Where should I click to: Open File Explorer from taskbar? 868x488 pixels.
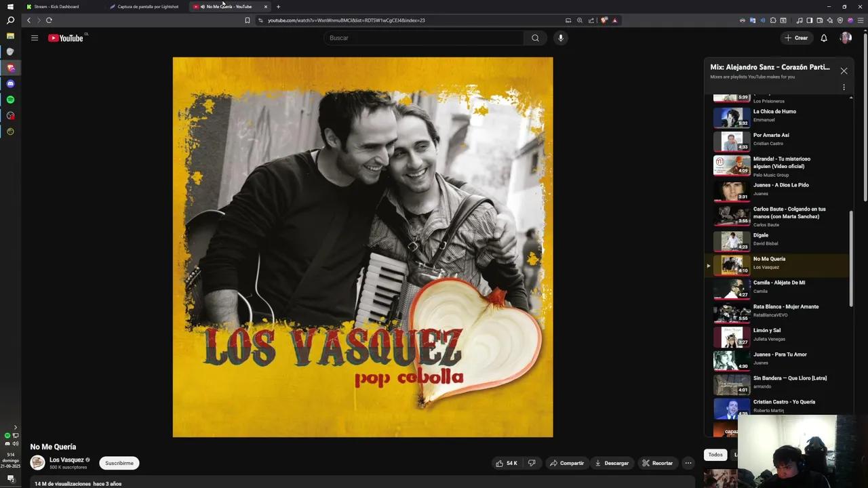pos(10,36)
